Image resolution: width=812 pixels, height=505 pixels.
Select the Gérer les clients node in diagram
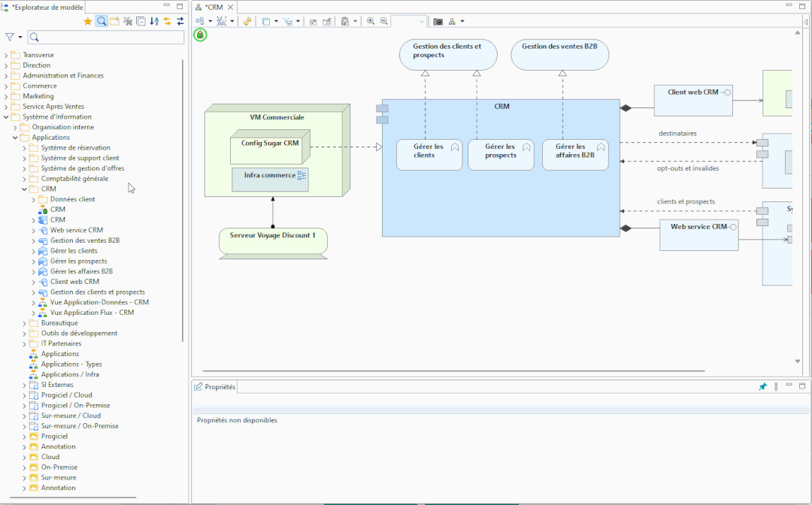[429, 154]
